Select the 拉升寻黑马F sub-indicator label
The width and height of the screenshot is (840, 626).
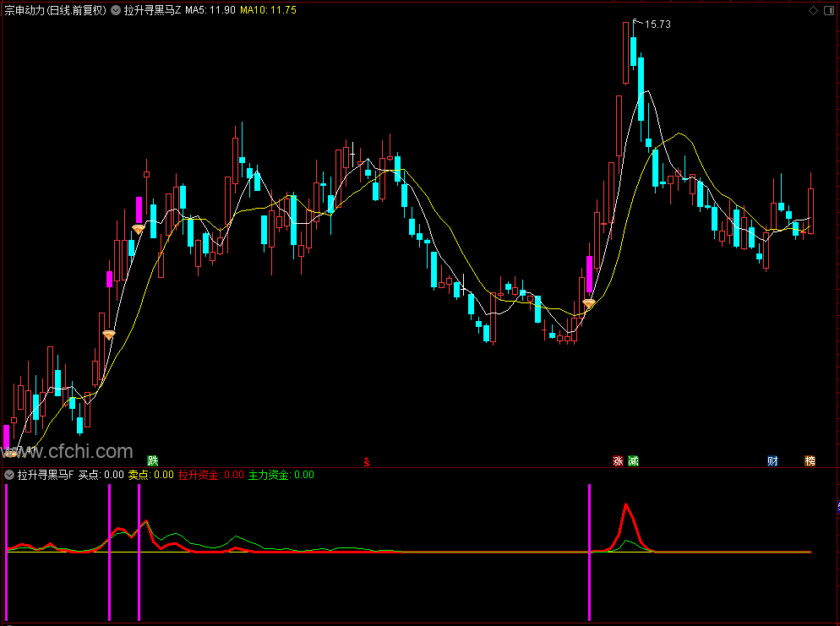pyautogui.click(x=46, y=475)
